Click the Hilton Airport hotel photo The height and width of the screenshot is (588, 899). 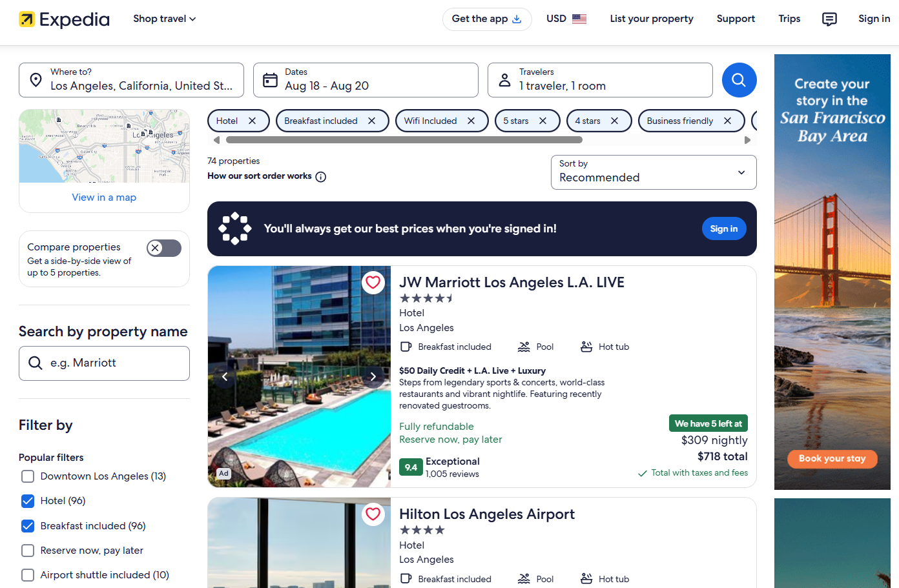click(299, 543)
